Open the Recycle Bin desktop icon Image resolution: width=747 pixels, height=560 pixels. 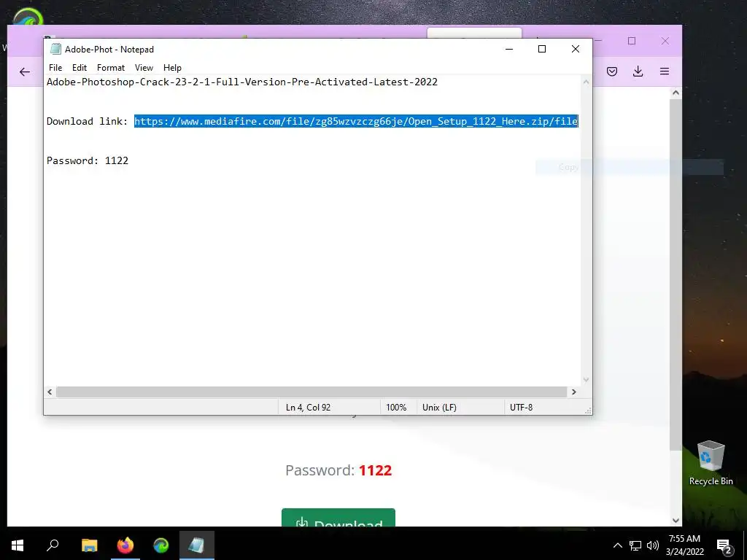[x=711, y=463]
